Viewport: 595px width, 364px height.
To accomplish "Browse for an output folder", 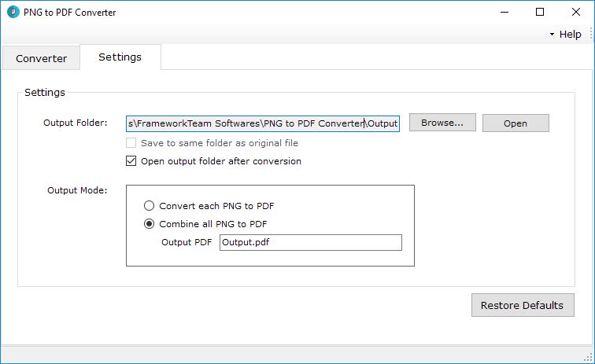I will 442,123.
